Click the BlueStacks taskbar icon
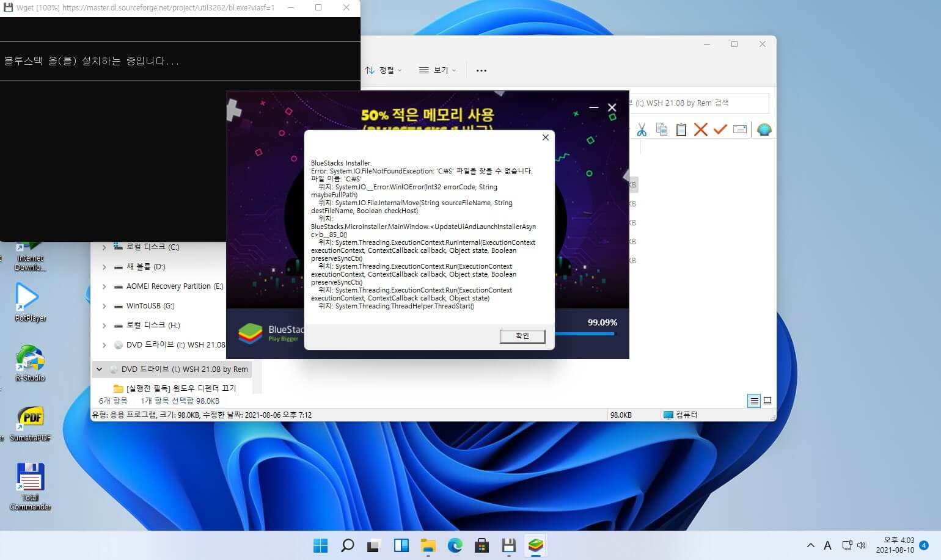941x560 pixels. coord(536,545)
